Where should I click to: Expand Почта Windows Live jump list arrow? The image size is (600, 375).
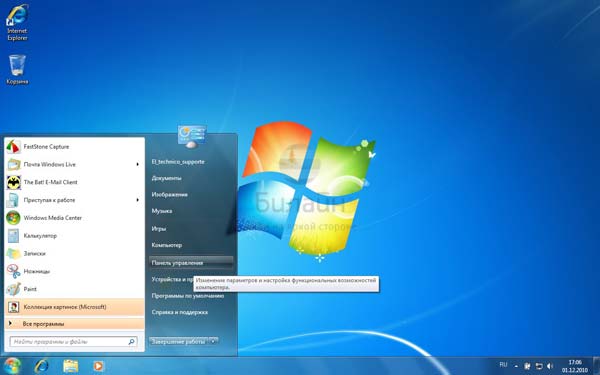pos(137,165)
